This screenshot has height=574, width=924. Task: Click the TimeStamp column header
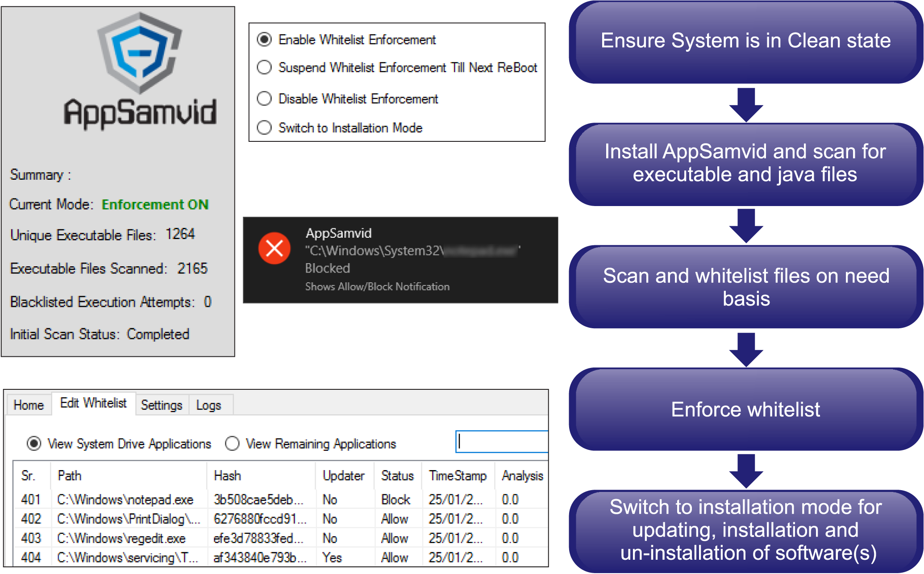click(458, 476)
